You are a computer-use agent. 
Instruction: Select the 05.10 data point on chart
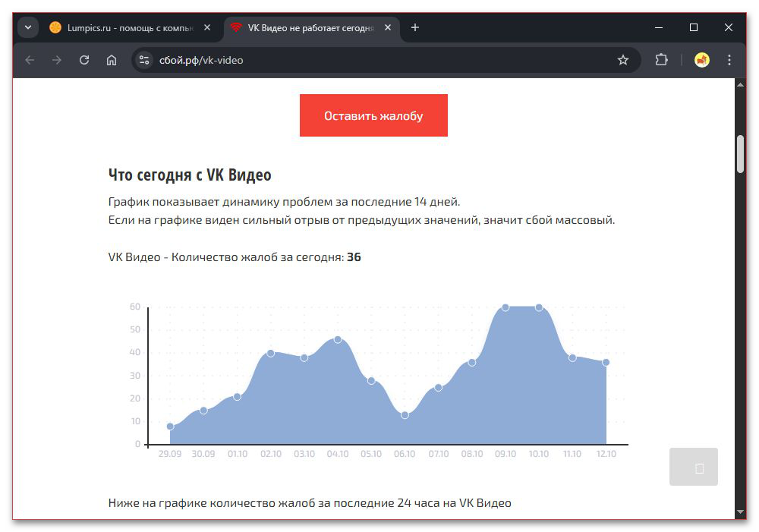click(371, 381)
